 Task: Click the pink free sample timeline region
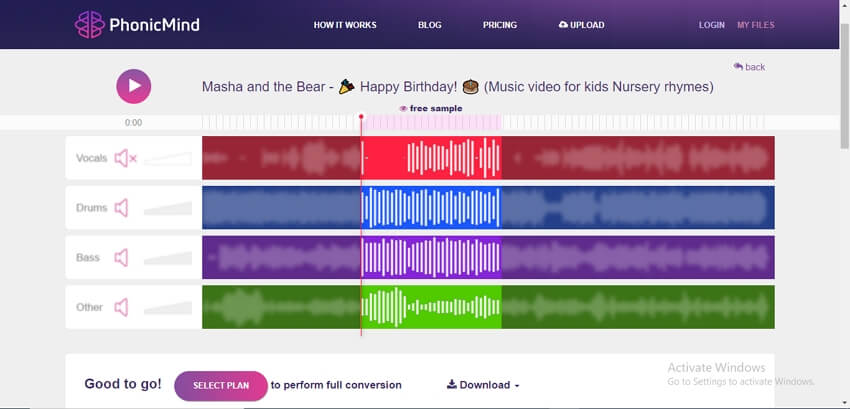[432, 123]
